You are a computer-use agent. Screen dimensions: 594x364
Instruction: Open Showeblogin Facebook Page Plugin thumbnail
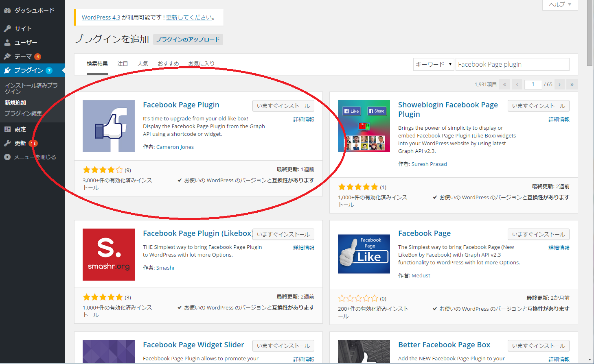(x=364, y=126)
